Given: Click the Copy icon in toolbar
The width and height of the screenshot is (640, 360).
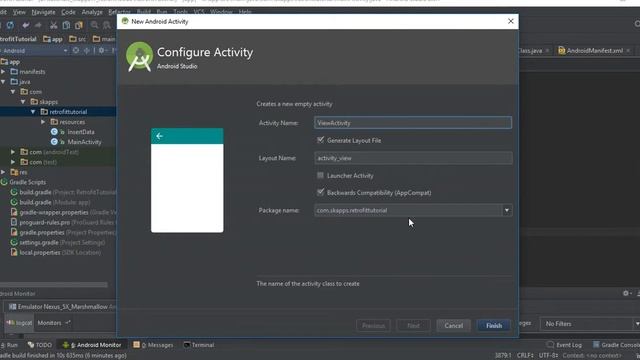Looking at the screenshot, I should (x=66, y=25).
